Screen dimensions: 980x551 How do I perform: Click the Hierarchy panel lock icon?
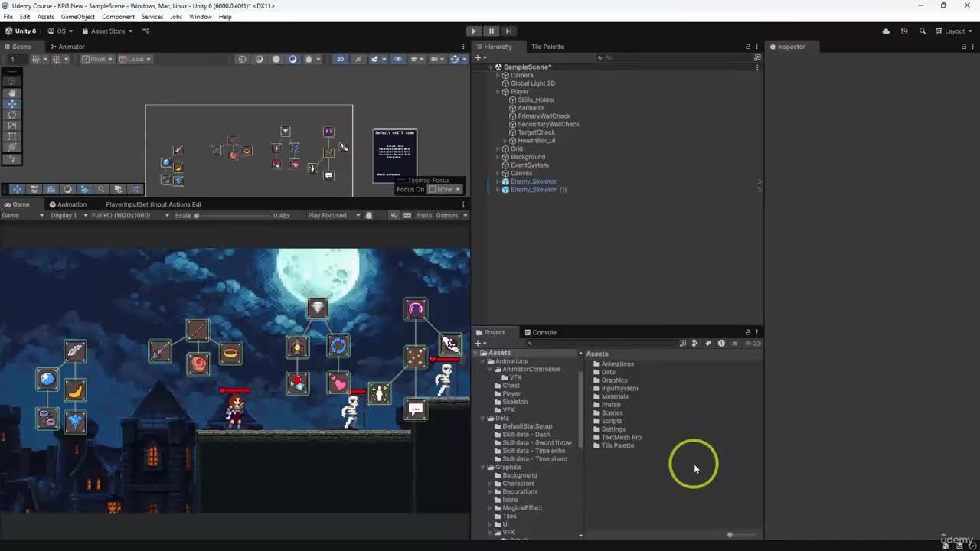[x=748, y=47]
